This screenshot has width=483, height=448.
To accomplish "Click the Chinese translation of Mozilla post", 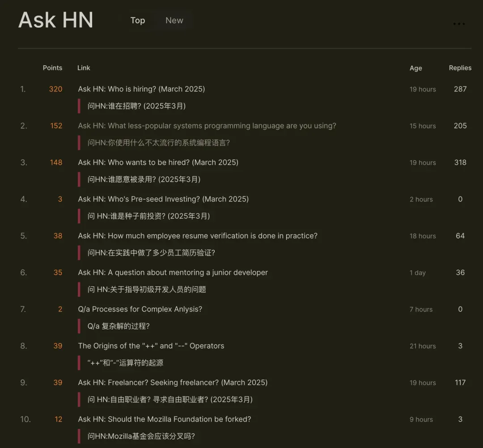I will (x=141, y=436).
